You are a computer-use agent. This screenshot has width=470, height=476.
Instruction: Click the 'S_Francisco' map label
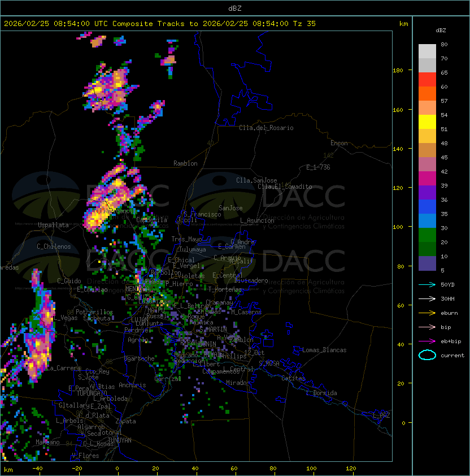pos(202,214)
